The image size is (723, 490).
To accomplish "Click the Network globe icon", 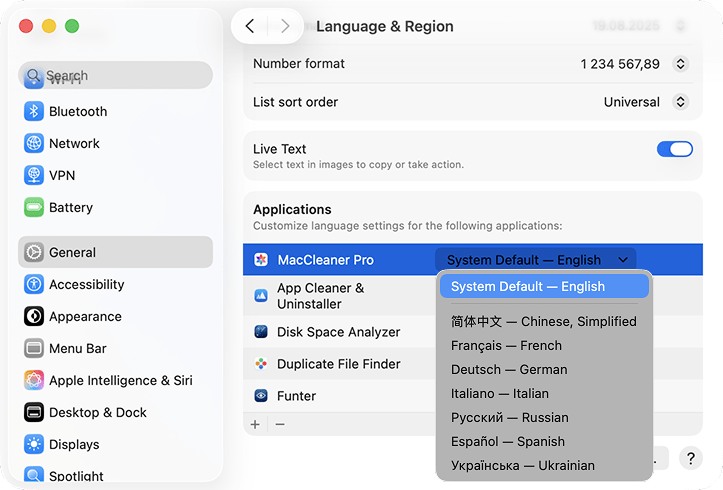I will click(34, 143).
